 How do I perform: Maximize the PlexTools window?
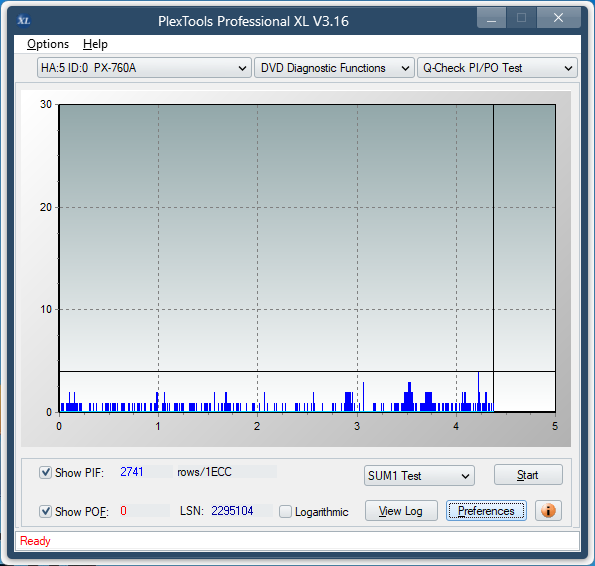[x=521, y=18]
